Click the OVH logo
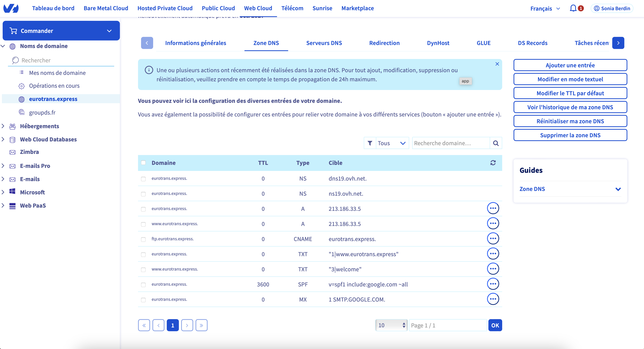 click(11, 8)
